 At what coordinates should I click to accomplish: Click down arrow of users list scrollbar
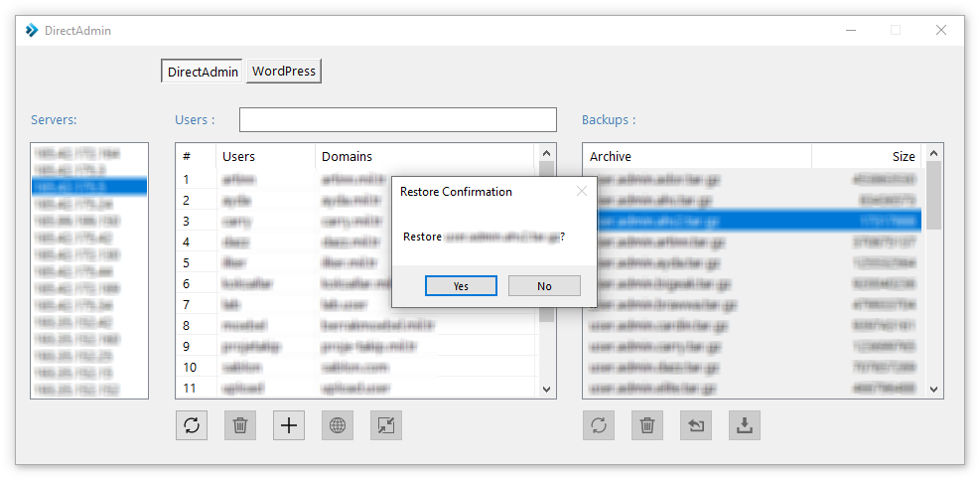click(546, 390)
